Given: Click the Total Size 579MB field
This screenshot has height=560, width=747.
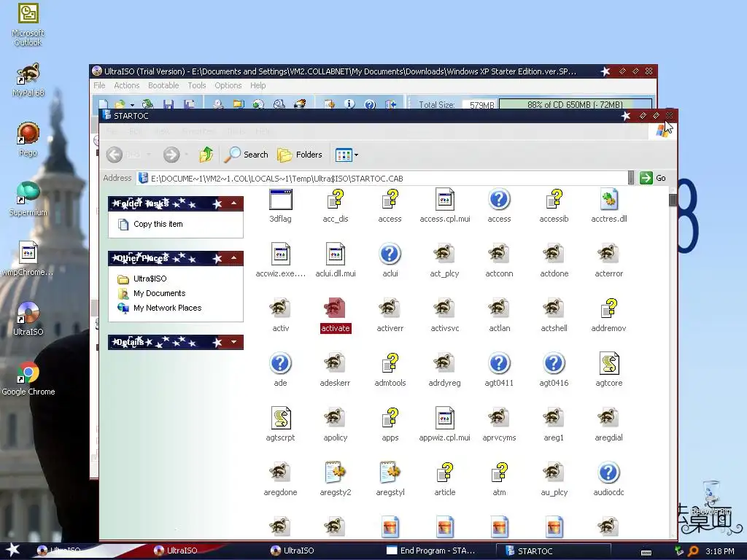Looking at the screenshot, I should (x=480, y=105).
